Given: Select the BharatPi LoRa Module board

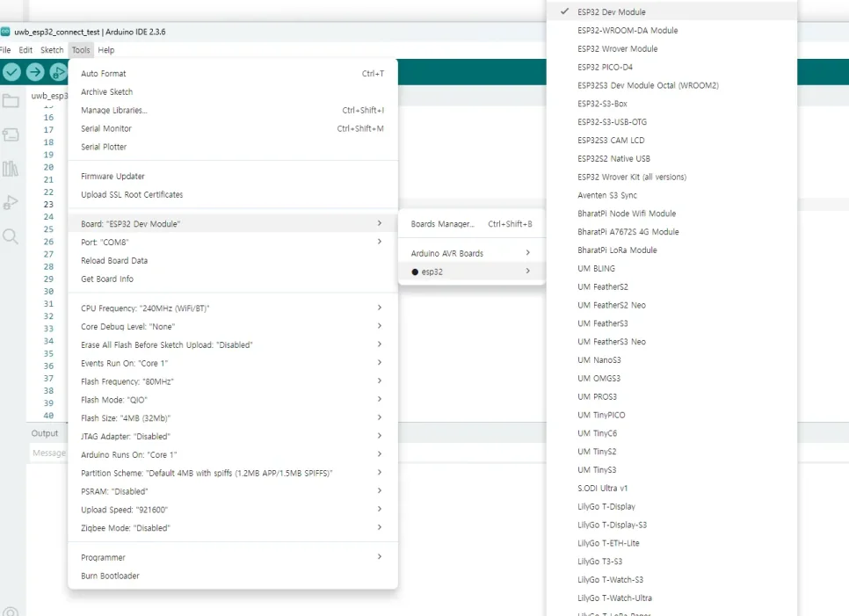Looking at the screenshot, I should pos(671,250).
